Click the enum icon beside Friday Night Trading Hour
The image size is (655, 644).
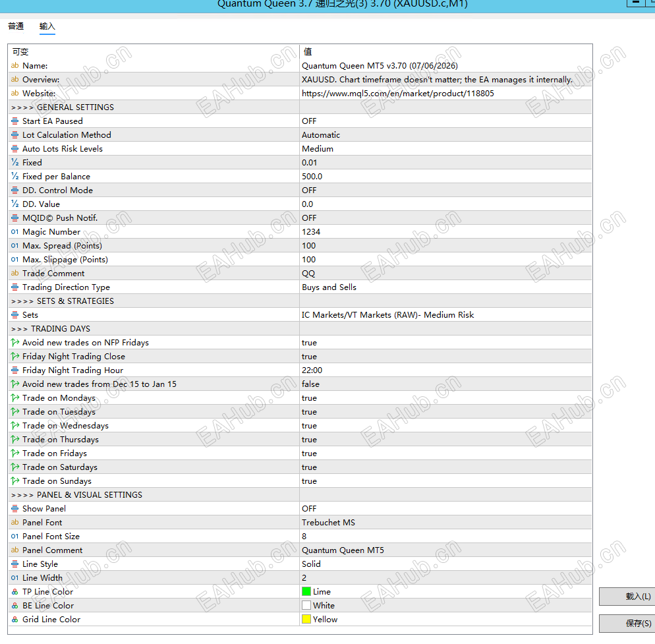coord(14,370)
